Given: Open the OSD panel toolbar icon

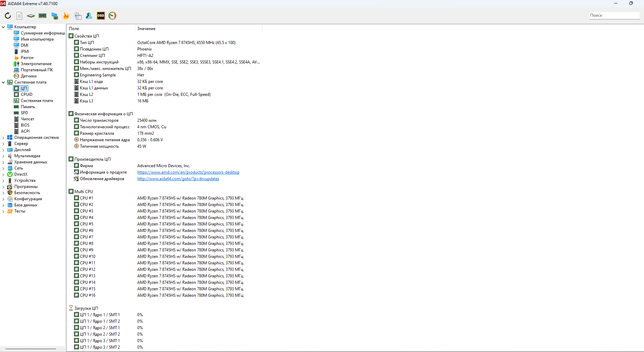Looking at the screenshot, I should coord(101,16).
